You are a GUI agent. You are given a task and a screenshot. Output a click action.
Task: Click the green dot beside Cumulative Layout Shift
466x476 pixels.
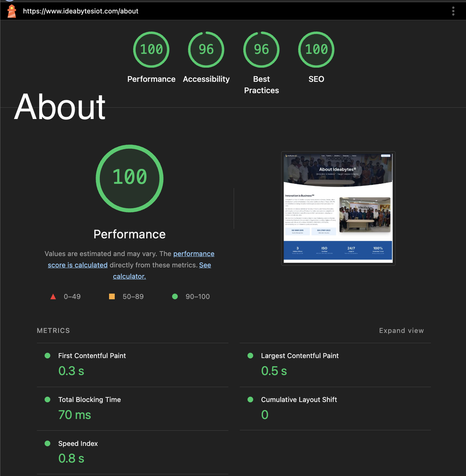[250, 399]
